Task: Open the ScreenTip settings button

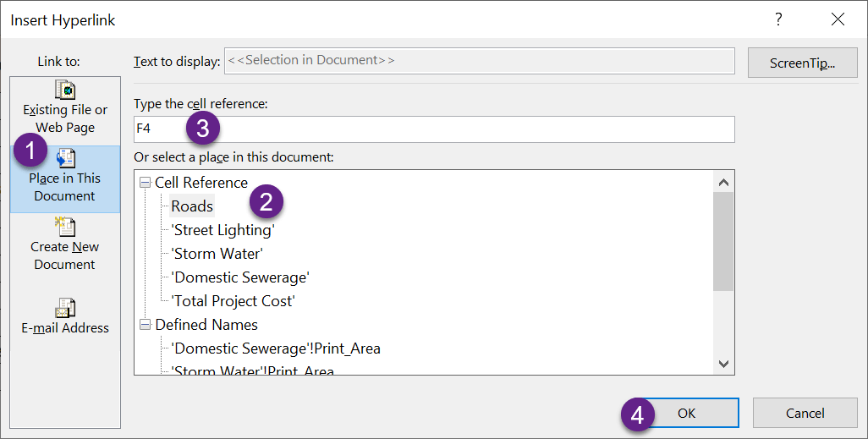Action: (802, 63)
